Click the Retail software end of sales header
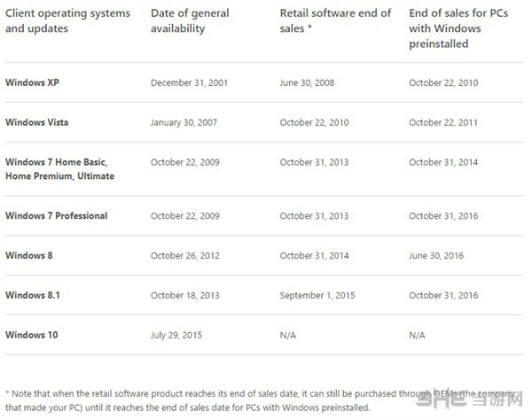The image size is (532, 419). (335, 20)
